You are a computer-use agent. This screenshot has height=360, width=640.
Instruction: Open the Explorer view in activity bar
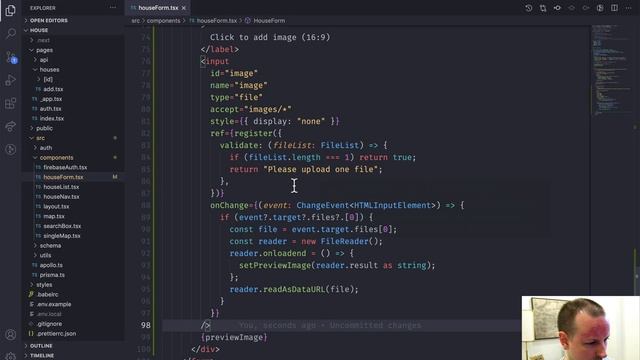[x=11, y=10]
